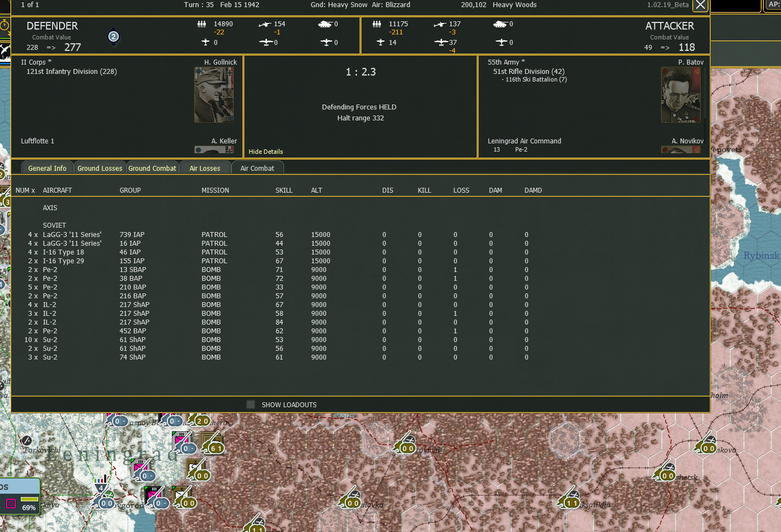The image size is (781, 532).
Task: Switch to the General Info tab
Action: pyautogui.click(x=47, y=167)
